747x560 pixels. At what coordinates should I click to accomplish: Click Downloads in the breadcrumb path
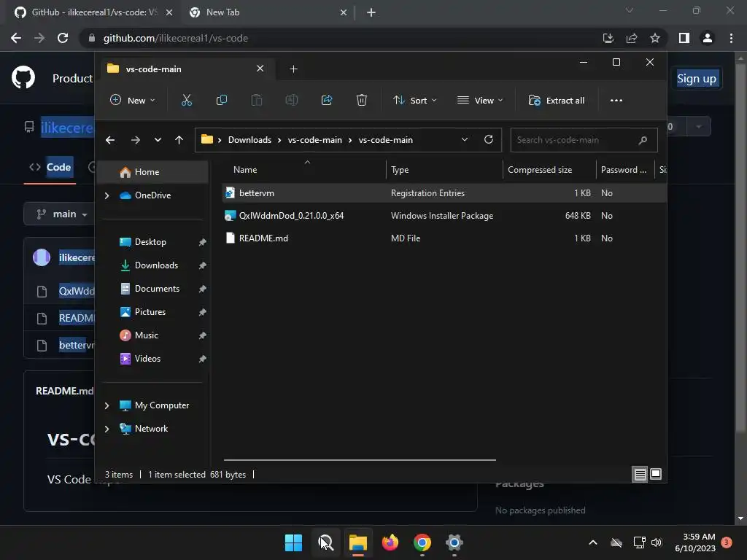(249, 140)
